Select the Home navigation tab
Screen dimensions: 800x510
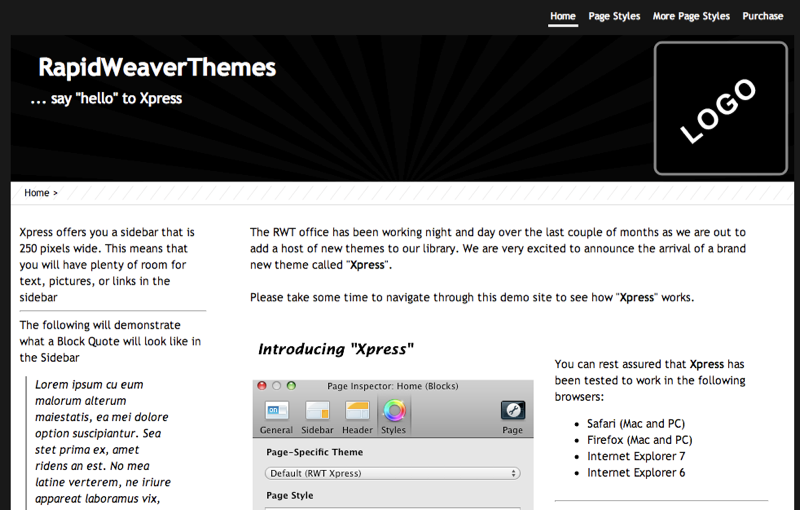pos(563,16)
